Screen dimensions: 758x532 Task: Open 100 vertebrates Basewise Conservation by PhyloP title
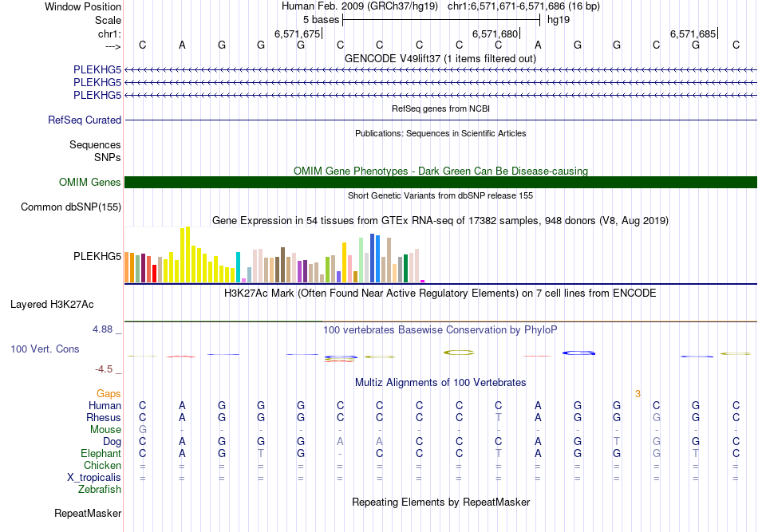440,330
